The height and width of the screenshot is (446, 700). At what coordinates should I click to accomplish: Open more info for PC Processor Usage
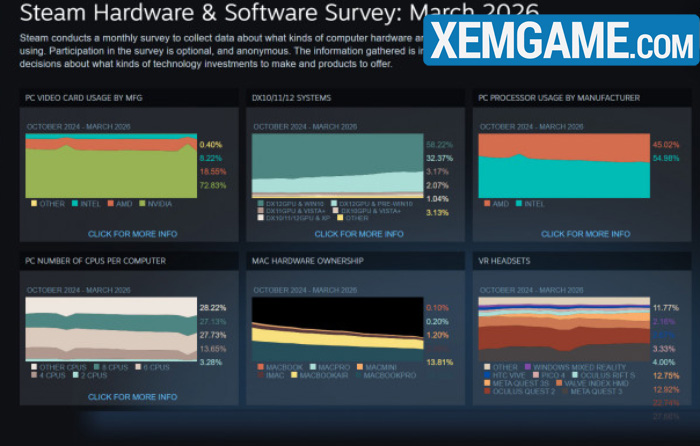pyautogui.click(x=584, y=233)
